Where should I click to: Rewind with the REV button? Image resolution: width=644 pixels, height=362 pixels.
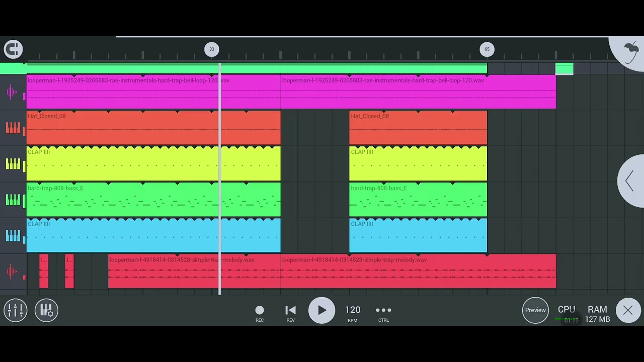(x=290, y=313)
